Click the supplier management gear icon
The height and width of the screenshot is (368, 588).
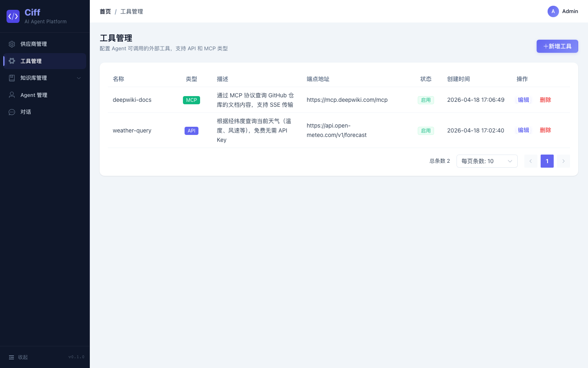point(12,44)
